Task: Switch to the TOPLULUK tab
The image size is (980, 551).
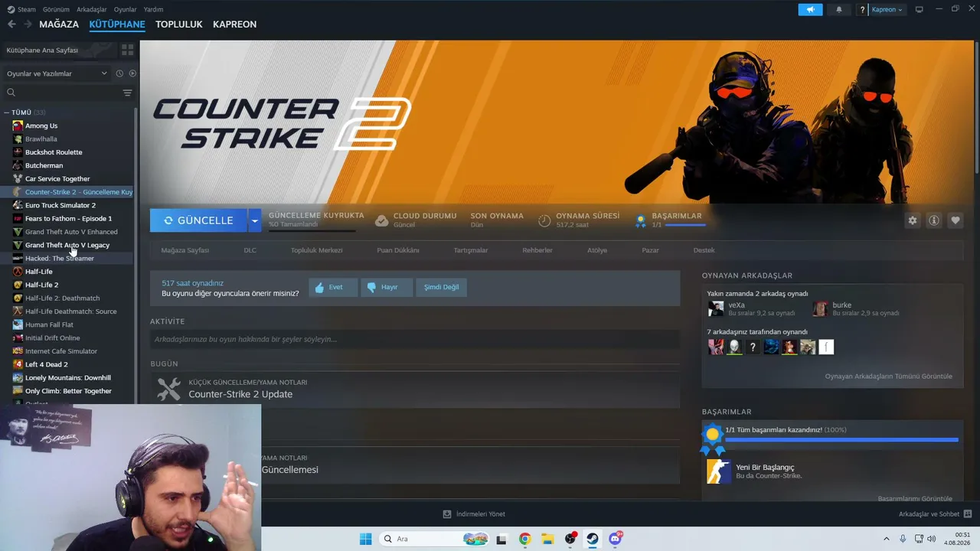Action: tap(179, 24)
